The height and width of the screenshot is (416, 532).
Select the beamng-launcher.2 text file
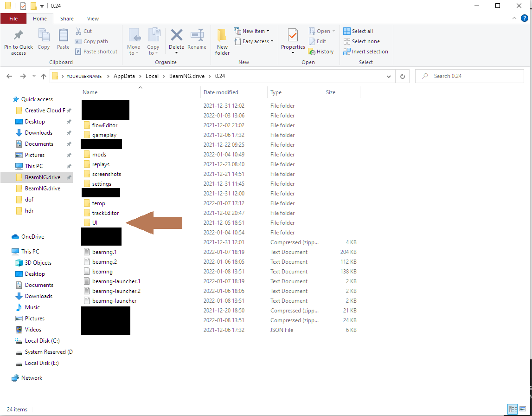116,291
